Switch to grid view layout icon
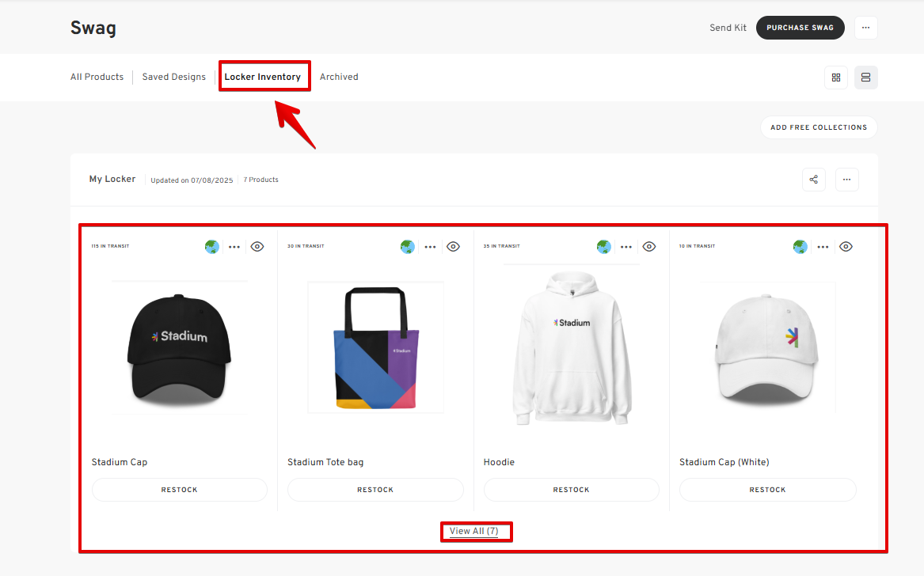Viewport: 924px width, 576px height. [835, 78]
